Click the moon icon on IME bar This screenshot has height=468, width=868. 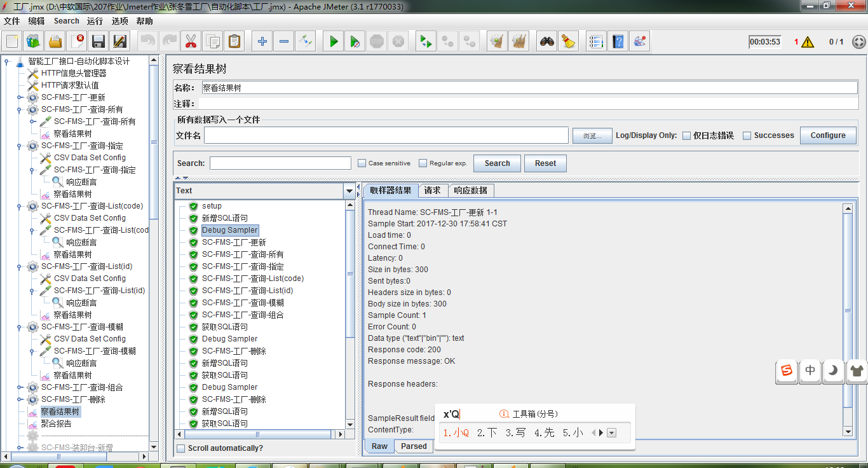pos(833,371)
